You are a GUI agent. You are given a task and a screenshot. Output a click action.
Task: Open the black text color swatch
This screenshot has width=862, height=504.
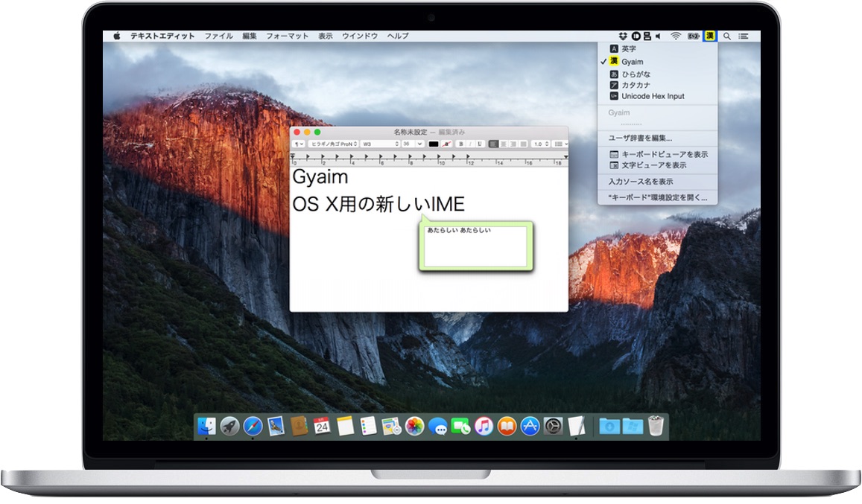[x=433, y=144]
